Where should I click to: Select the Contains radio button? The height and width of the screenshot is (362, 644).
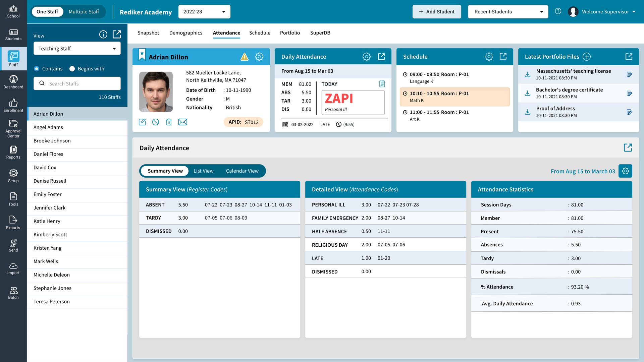36,69
